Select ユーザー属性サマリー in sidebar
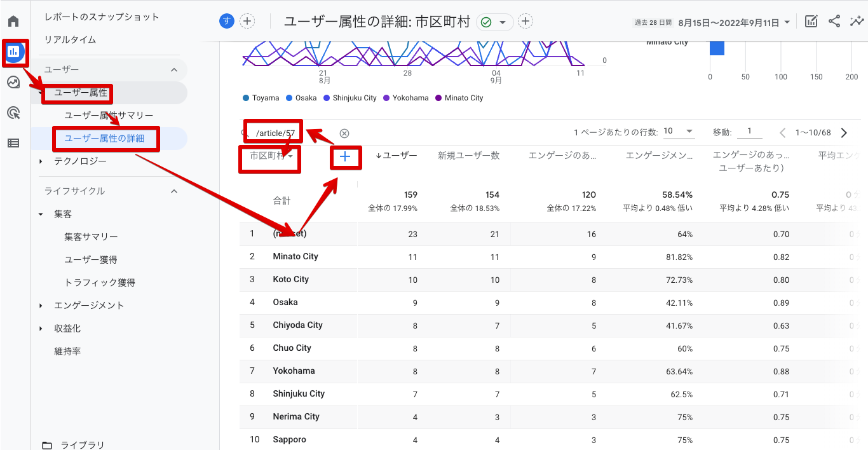Screen dimensions: 868x450 point(109,116)
